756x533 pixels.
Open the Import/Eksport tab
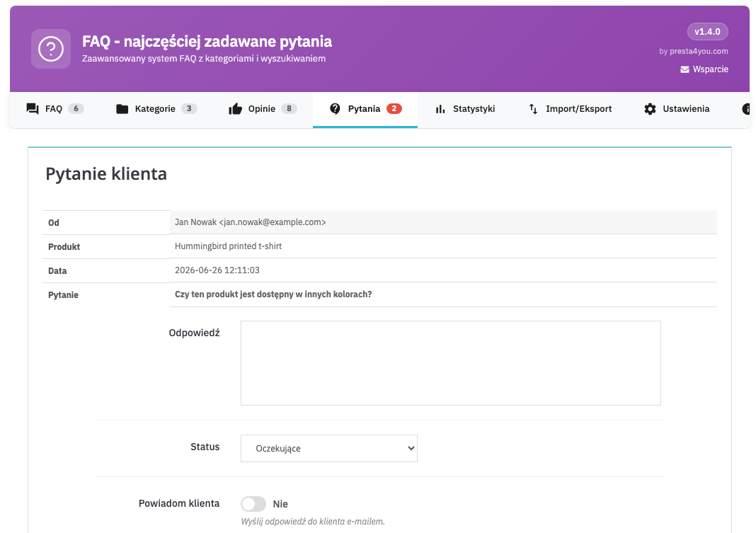tap(571, 109)
